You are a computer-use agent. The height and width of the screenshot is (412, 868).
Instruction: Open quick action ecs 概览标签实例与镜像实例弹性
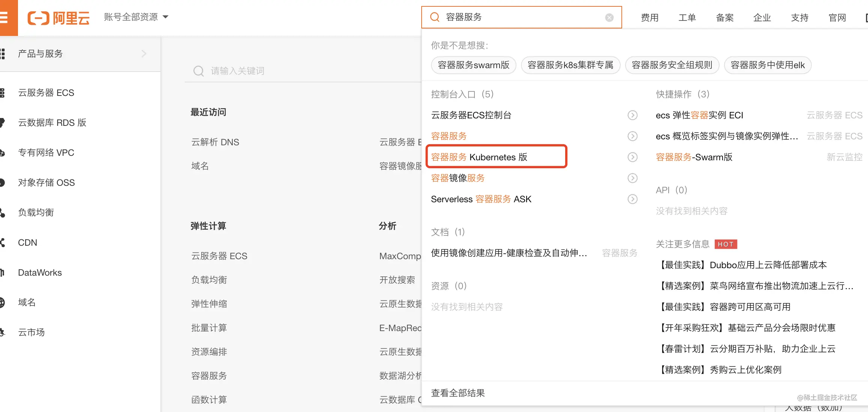point(727,136)
